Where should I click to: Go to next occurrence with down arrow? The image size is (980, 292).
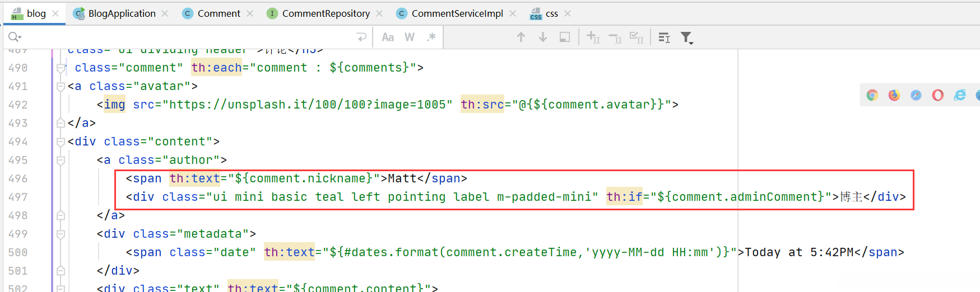[x=543, y=37]
